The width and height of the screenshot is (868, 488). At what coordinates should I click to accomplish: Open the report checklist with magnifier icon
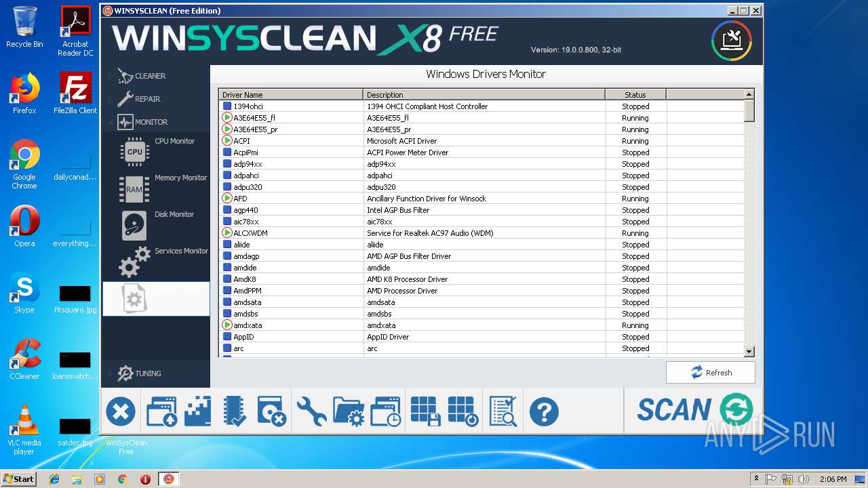503,411
